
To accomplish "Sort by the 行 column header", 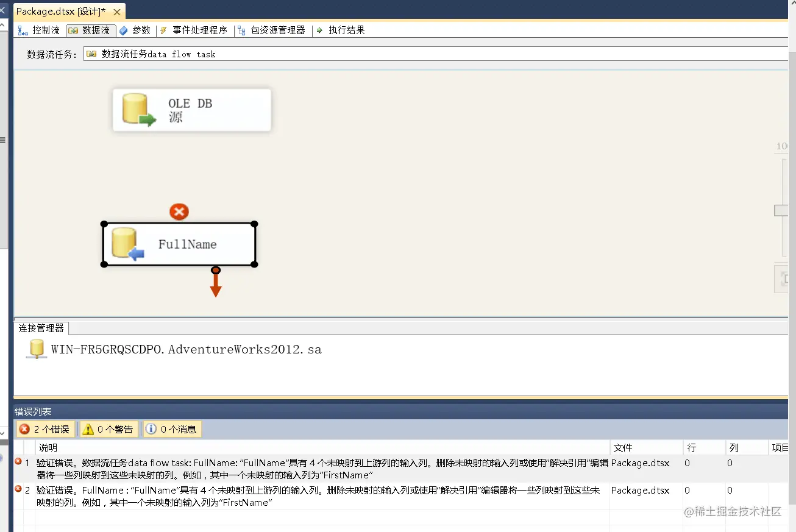I will point(704,447).
